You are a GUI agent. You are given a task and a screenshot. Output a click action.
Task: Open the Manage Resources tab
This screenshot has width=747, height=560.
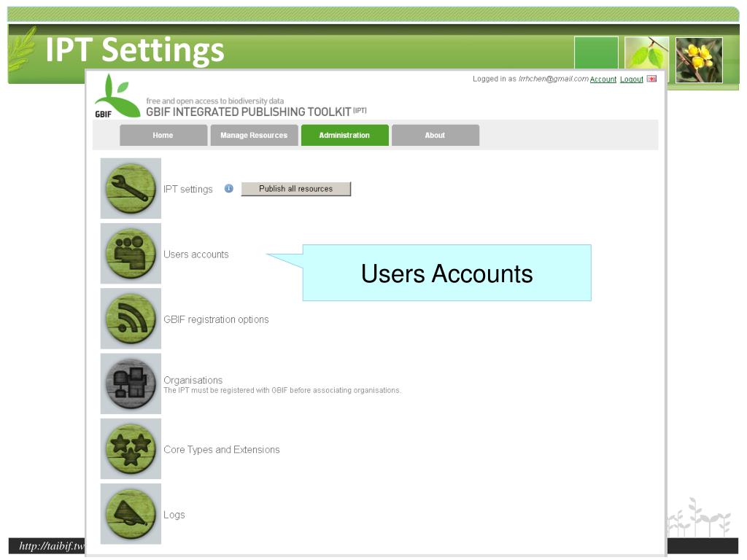pyautogui.click(x=254, y=135)
